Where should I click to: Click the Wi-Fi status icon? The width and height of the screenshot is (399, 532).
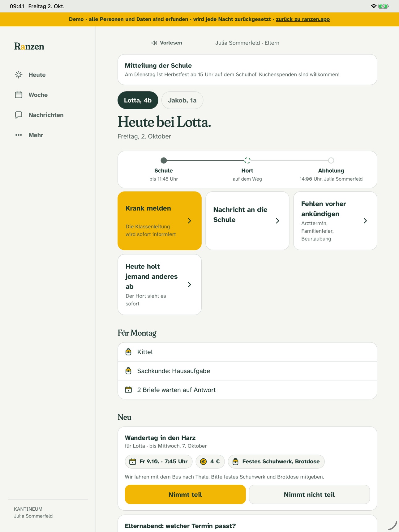tap(374, 6)
